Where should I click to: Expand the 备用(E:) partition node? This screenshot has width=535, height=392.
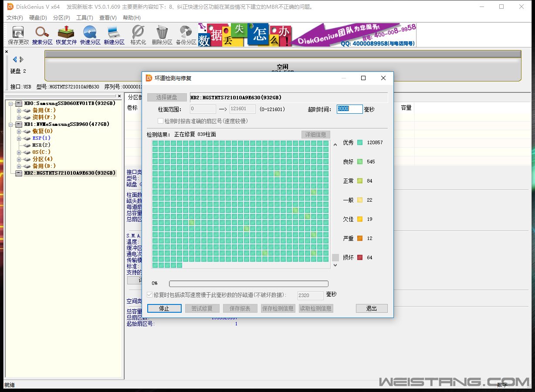click(19, 110)
